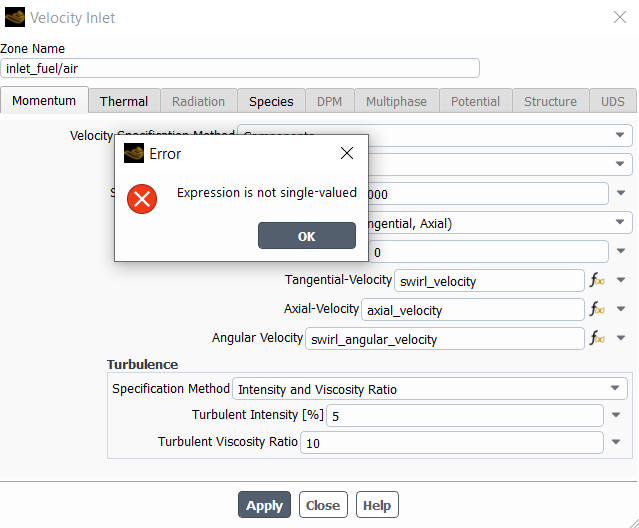Click the Ansys logo in the Velocity Inlet title bar
This screenshot has height=528, width=639.
click(15, 17)
